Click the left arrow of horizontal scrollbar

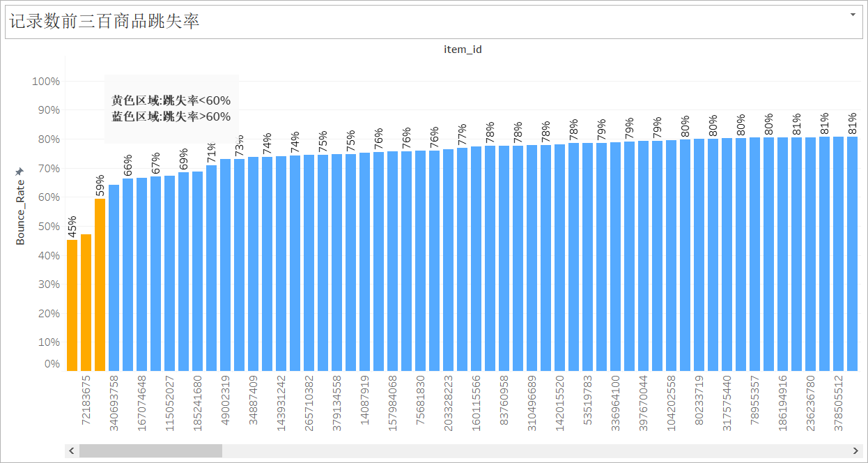[72, 451]
